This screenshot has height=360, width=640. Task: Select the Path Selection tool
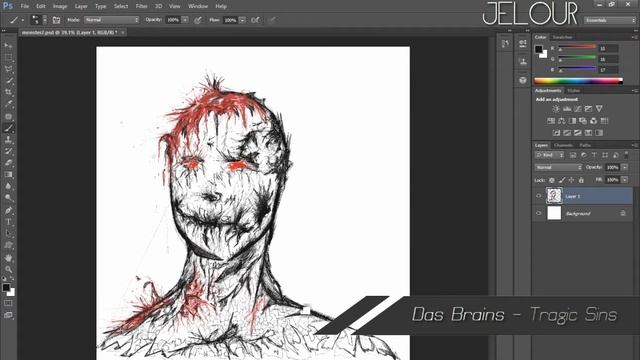click(x=8, y=234)
